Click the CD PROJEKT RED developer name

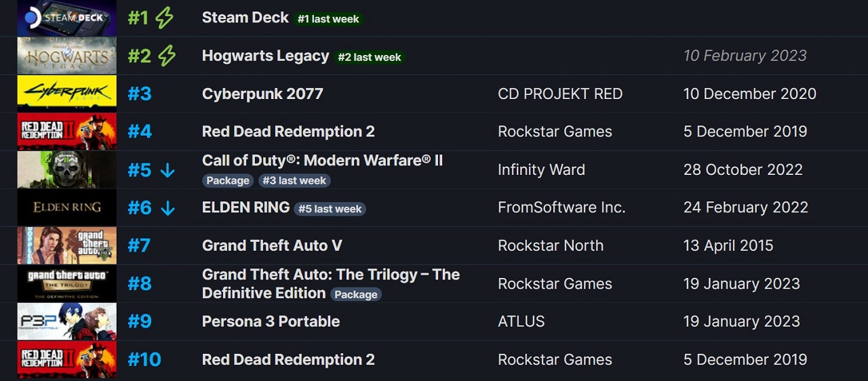[560, 94]
